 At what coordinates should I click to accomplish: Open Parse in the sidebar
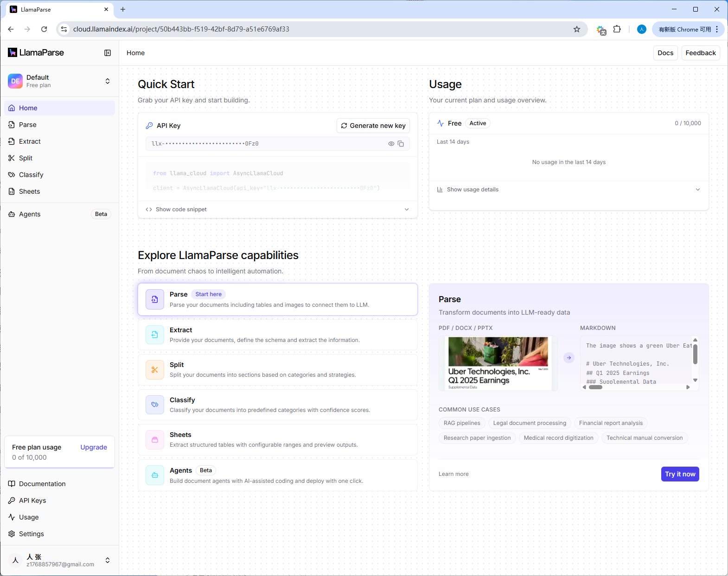tap(60, 125)
